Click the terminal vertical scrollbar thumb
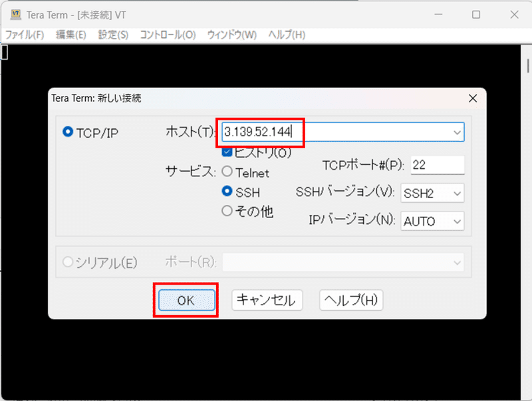The width and height of the screenshot is (532, 401). tap(528, 65)
